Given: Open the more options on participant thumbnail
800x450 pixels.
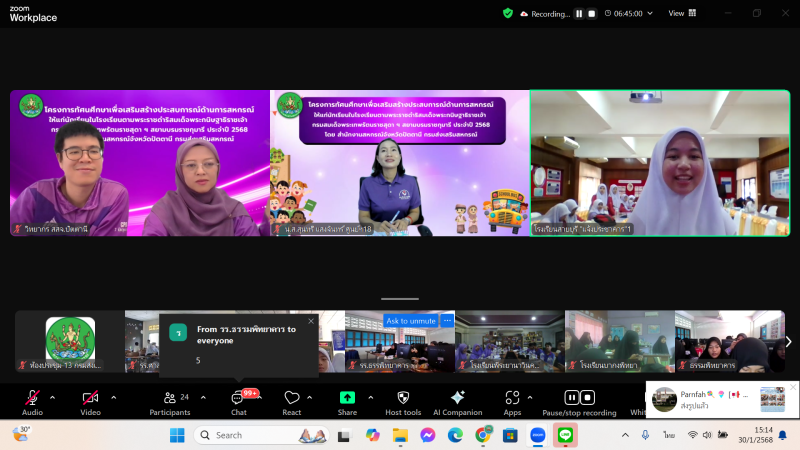Looking at the screenshot, I should pyautogui.click(x=447, y=321).
